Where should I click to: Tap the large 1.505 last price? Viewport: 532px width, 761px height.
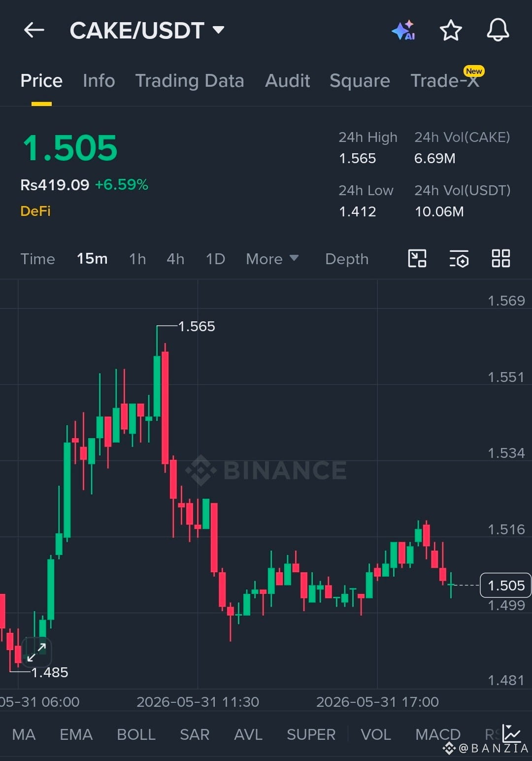pyautogui.click(x=70, y=148)
